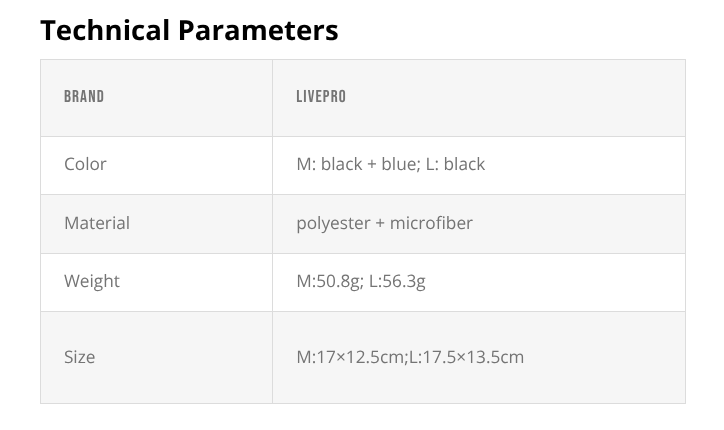This screenshot has width=724, height=430.
Task: Click the plus sign in the Color value
Action: pos(372,164)
